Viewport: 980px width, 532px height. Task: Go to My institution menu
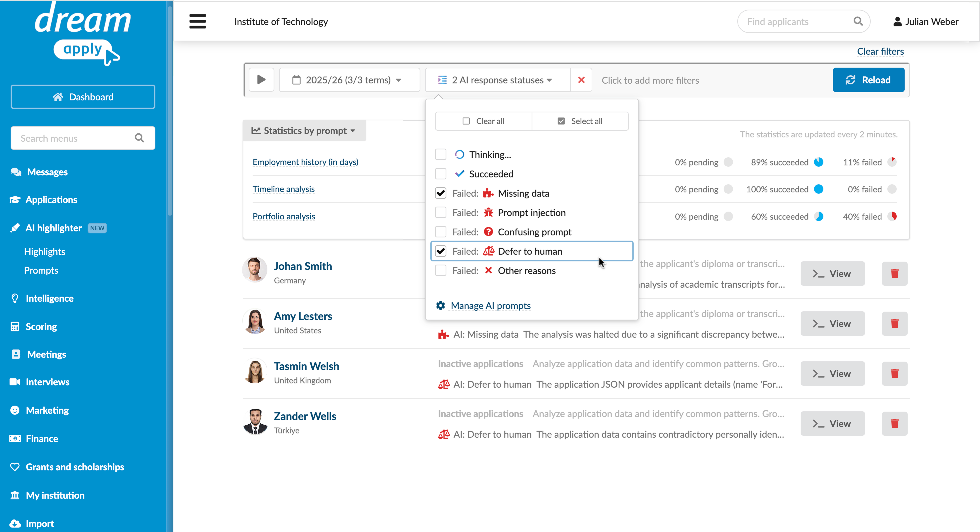(55, 495)
